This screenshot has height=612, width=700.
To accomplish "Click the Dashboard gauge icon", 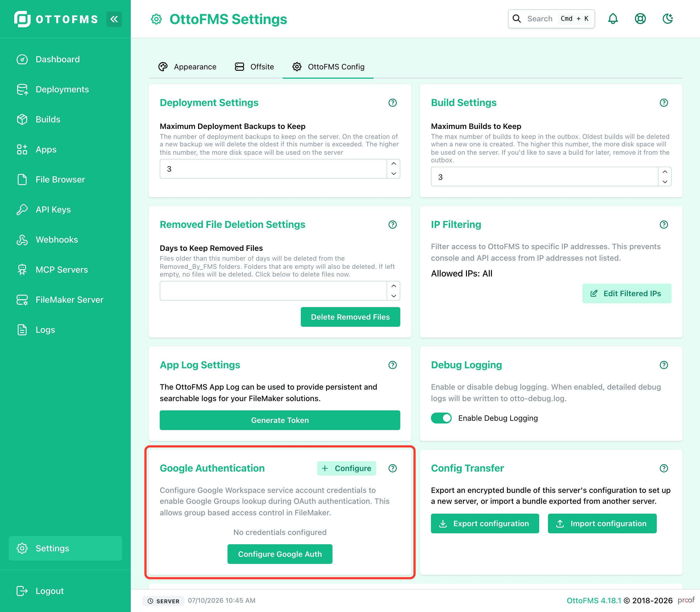I will click(x=22, y=60).
